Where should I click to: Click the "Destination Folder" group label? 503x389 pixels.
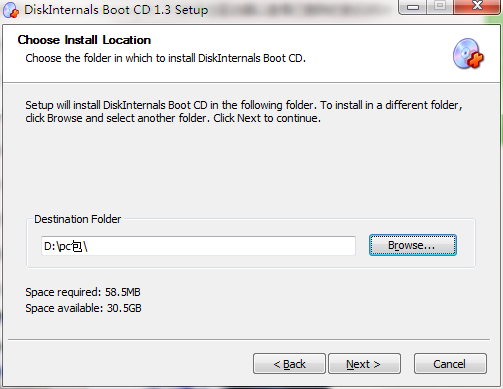pos(78,219)
